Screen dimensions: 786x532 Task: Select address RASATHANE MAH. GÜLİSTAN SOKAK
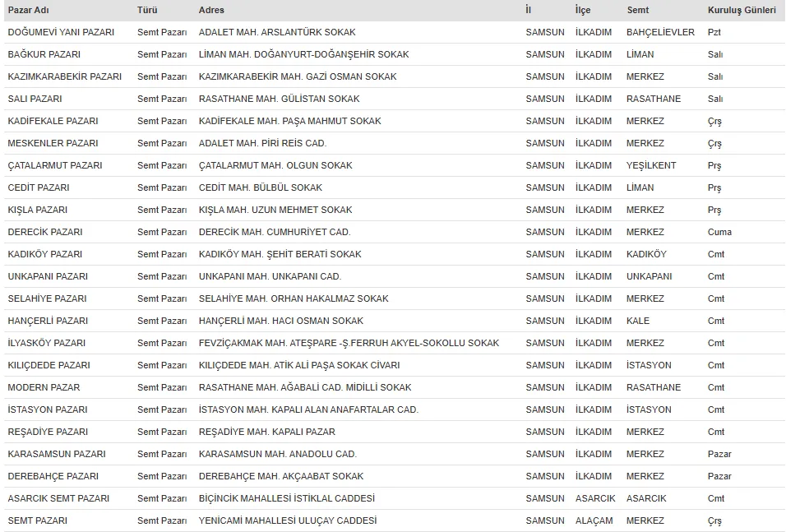click(280, 99)
